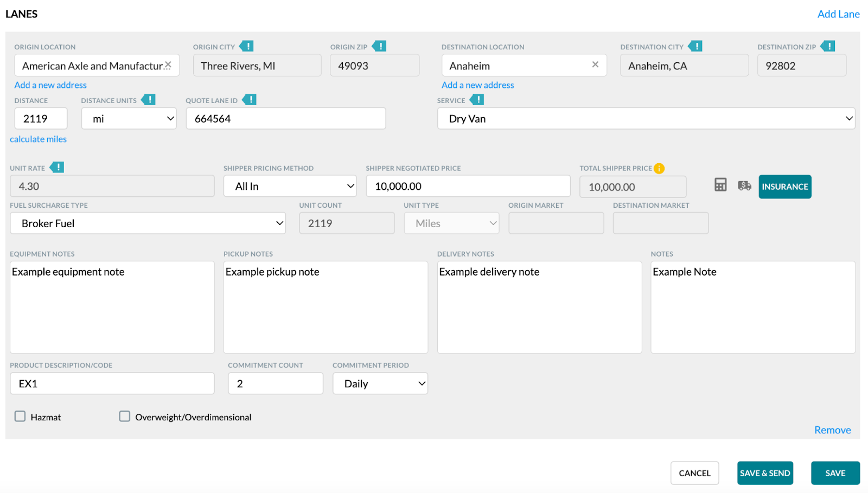Open the Shipper Pricing Method dropdown

(290, 186)
